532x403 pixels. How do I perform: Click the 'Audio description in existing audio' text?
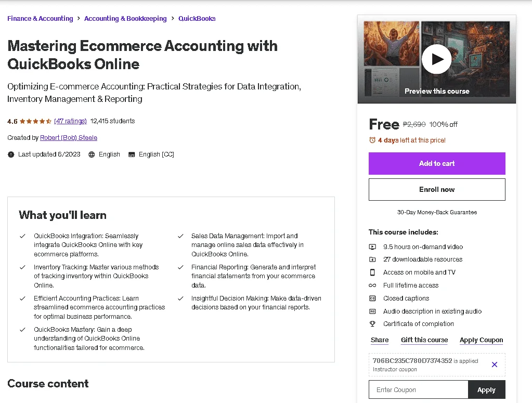point(432,311)
